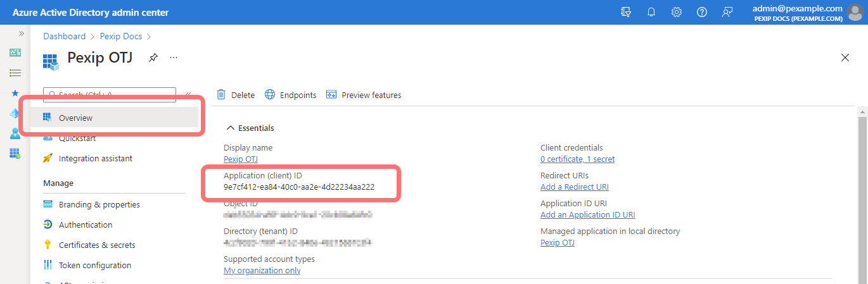
Task: Collapse the resource menu sidebar
Action: (188, 95)
